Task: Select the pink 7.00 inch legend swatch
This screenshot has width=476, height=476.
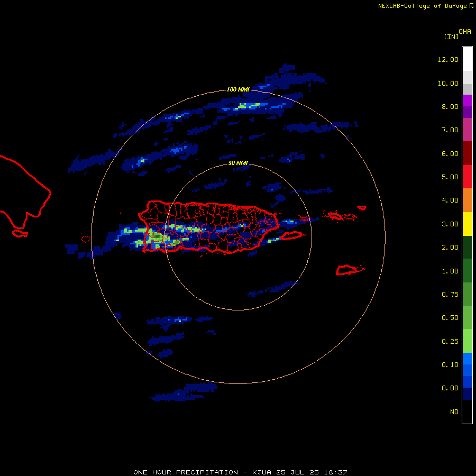Action: click(467, 130)
